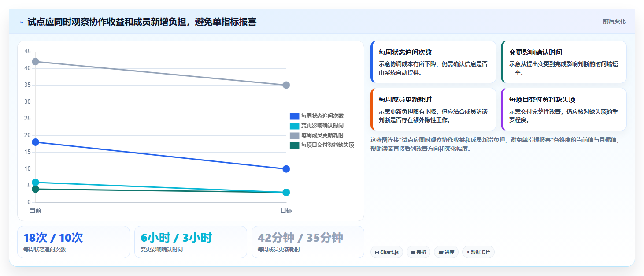Image resolution: width=644 pixels, height=276 pixels.
Task: Click the 每周状态追问次数 caption under 18次
Action: [44, 249]
